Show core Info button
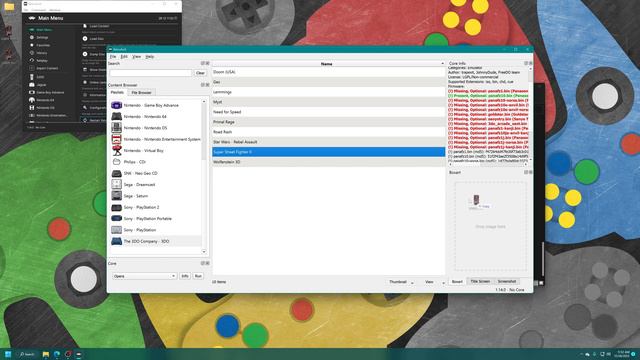Image resolution: width=640 pixels, height=360 pixels. click(x=184, y=276)
